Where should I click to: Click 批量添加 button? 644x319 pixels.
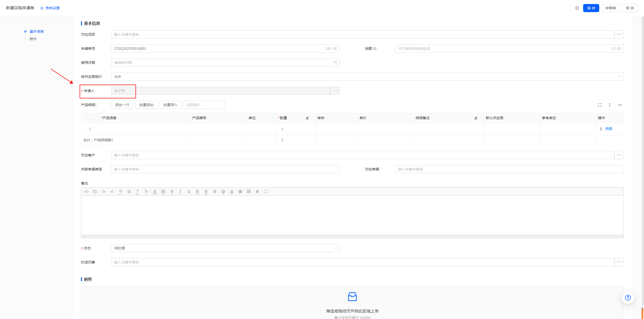pyautogui.click(x=146, y=105)
